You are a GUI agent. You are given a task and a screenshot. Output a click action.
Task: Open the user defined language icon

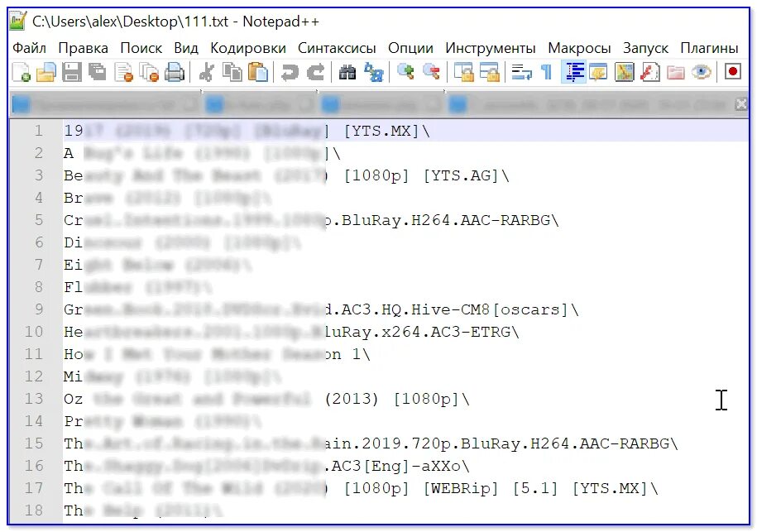click(x=599, y=73)
